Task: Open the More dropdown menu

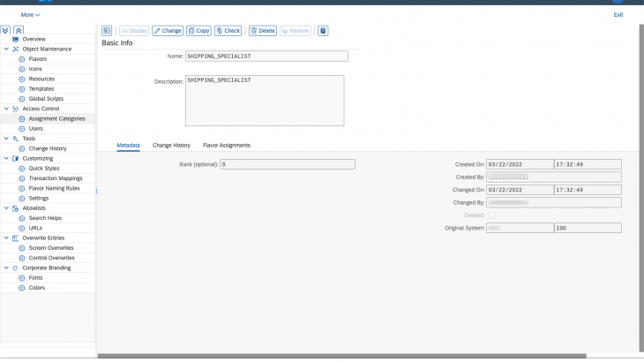Action: click(x=30, y=15)
